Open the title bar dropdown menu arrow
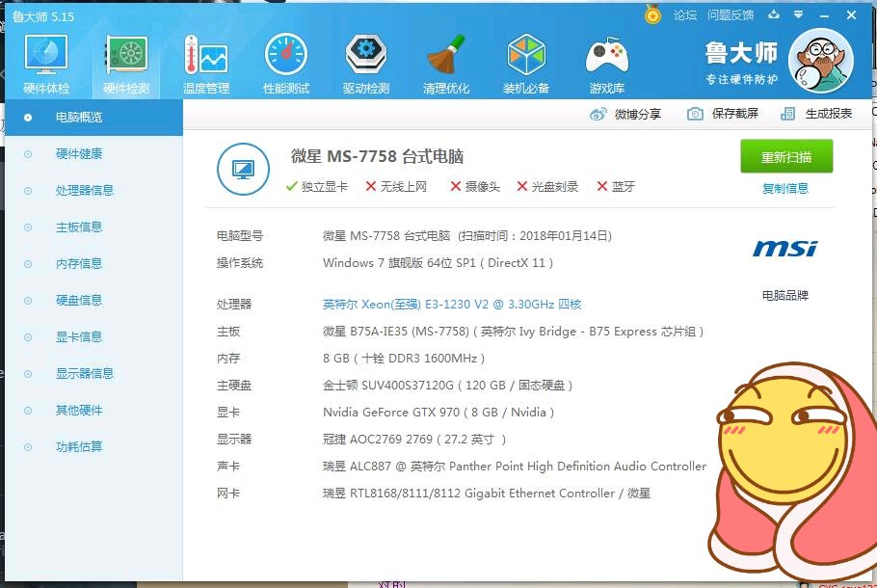877x588 pixels. [799, 14]
